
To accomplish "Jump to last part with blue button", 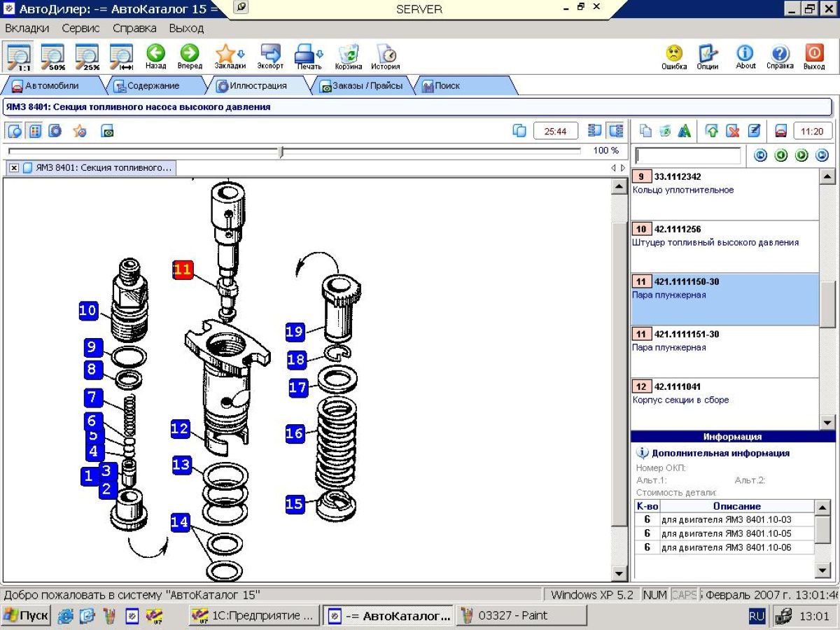I will tap(822, 155).
